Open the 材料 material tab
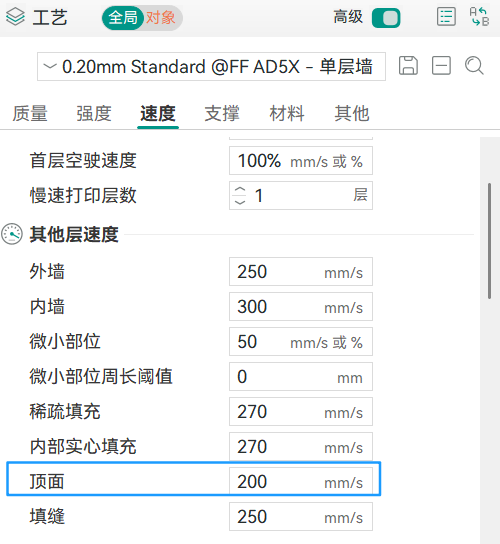 coord(287,113)
